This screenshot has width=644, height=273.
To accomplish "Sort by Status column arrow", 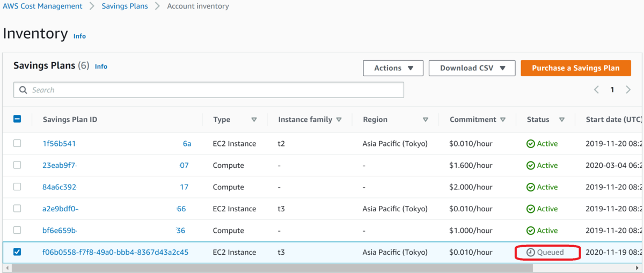I will pos(562,120).
